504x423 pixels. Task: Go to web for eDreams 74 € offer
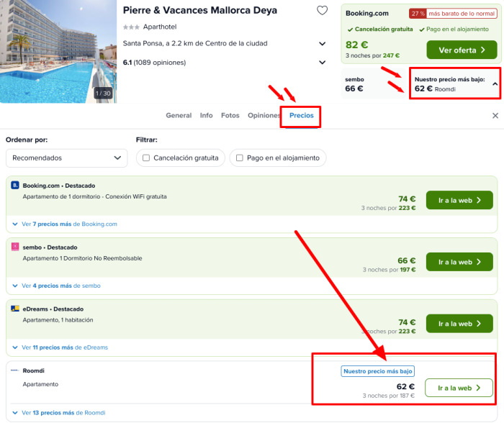pos(459,324)
